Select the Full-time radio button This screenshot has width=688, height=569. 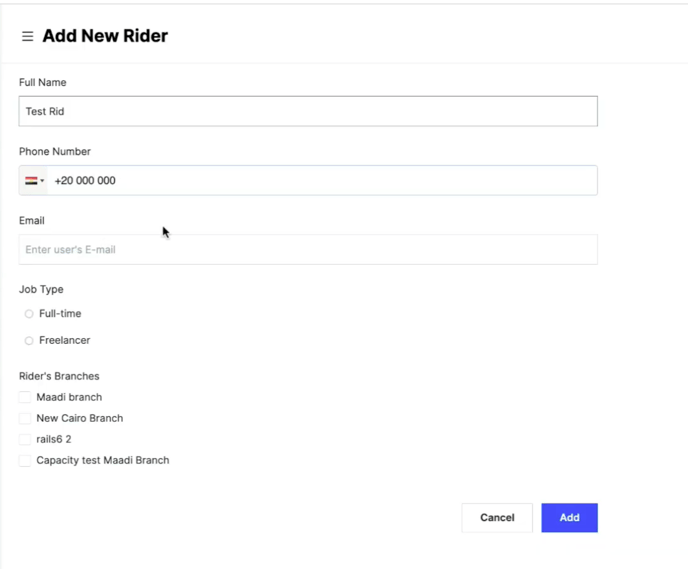click(29, 314)
